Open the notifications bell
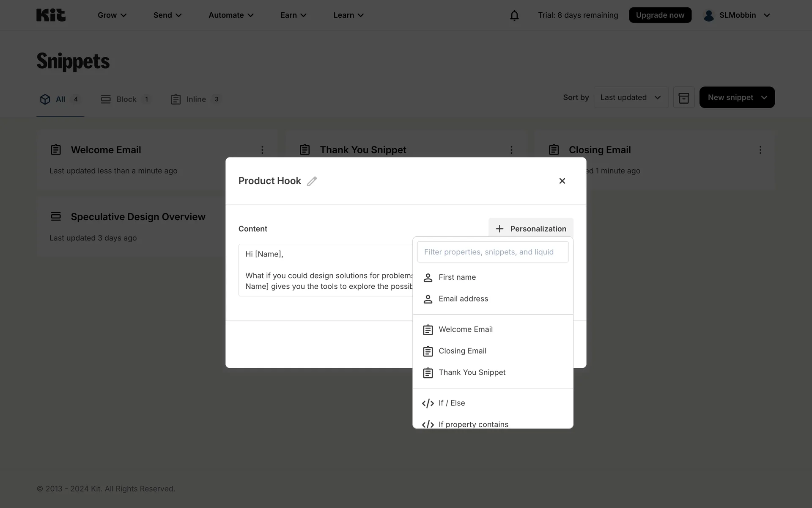The width and height of the screenshot is (812, 508). click(x=514, y=15)
